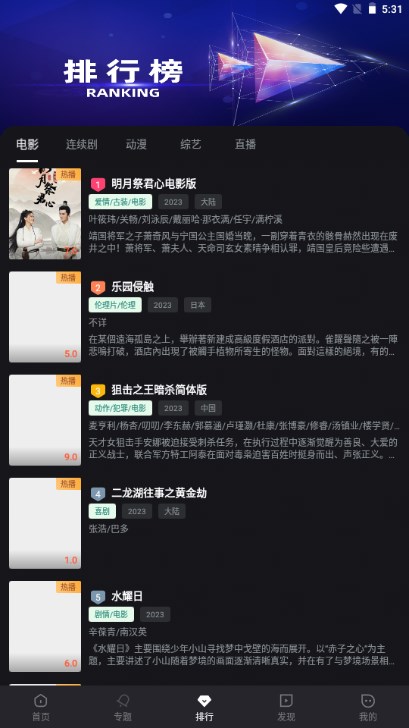409x728 pixels.
Task: Tap rank 2 badge beside 乐园侵触
Action: coord(97,288)
